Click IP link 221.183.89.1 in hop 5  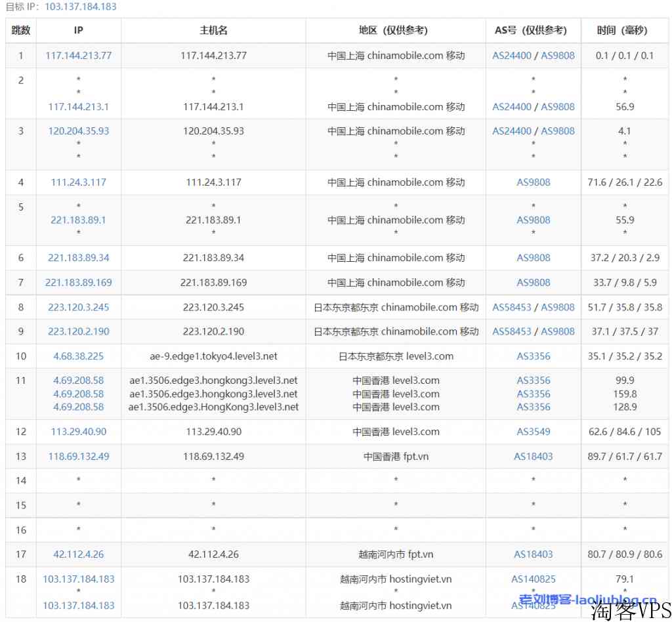(x=79, y=220)
